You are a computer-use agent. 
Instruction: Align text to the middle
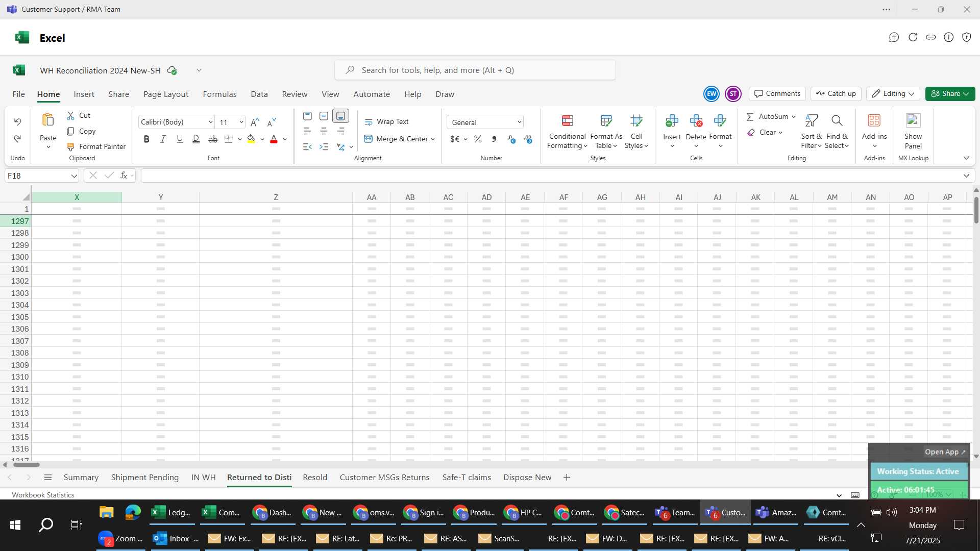[324, 116]
